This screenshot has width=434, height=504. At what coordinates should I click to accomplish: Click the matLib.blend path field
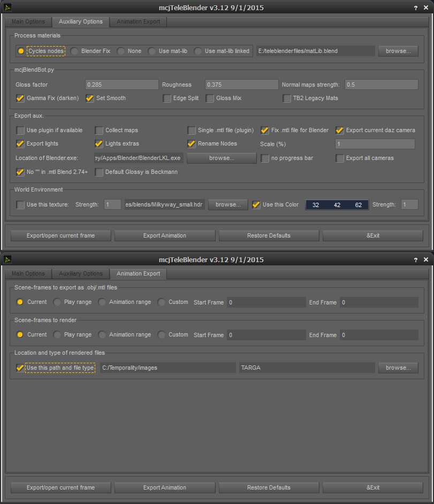pyautogui.click(x=316, y=51)
